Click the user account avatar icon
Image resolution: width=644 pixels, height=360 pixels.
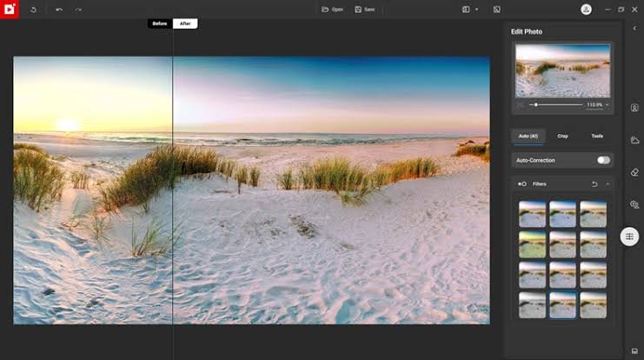tap(586, 10)
